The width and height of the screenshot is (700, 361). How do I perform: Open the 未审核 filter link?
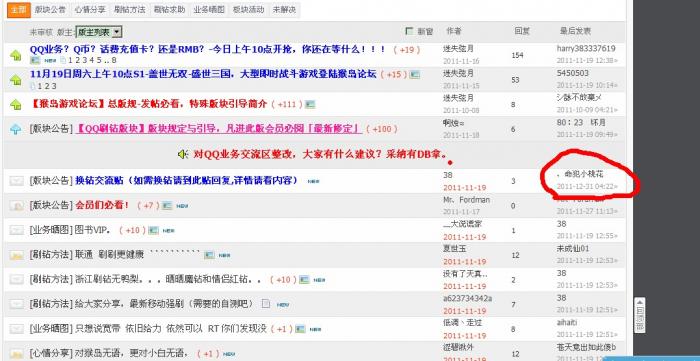41,32
